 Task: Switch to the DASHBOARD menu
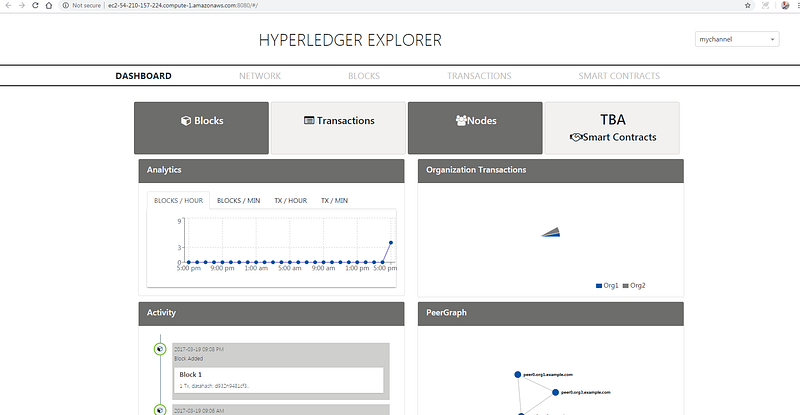(143, 76)
